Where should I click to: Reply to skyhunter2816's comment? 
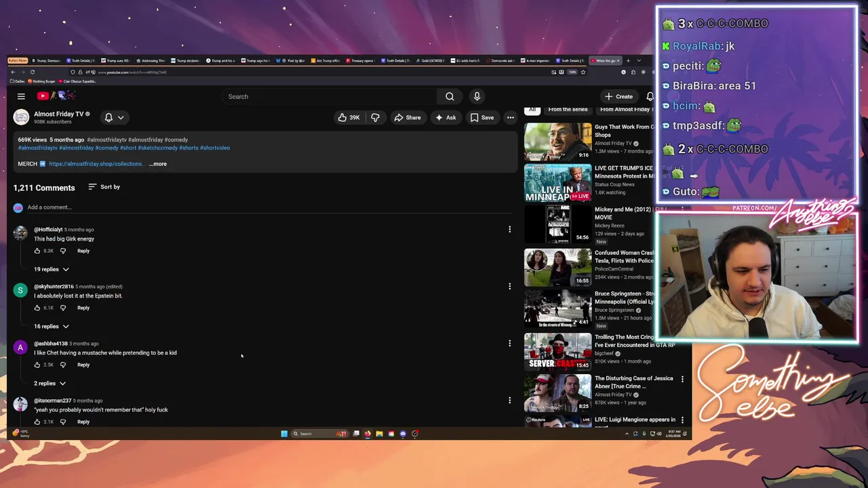(x=83, y=308)
